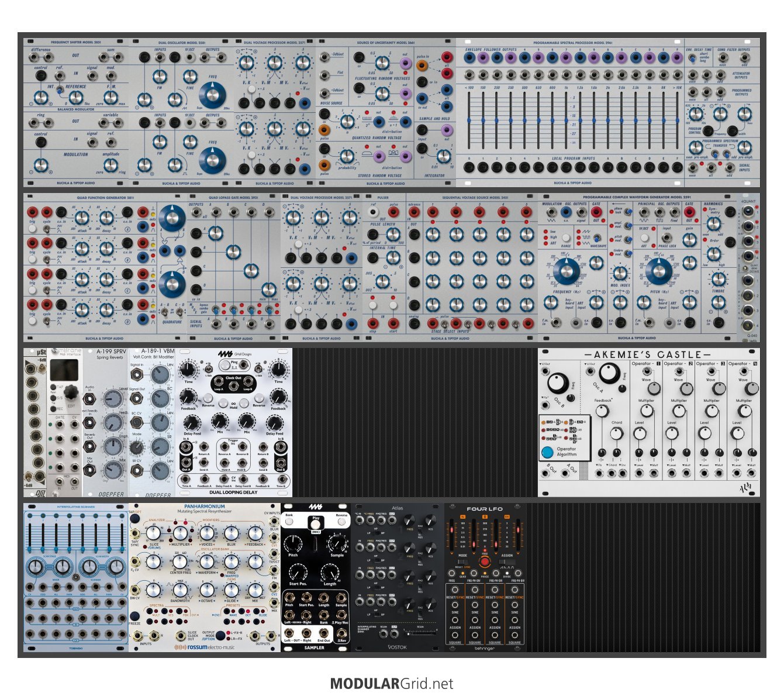This screenshot has height=696, width=784.
Task: Click Akemie's Castle Osc A frequency knob
Action: point(609,373)
